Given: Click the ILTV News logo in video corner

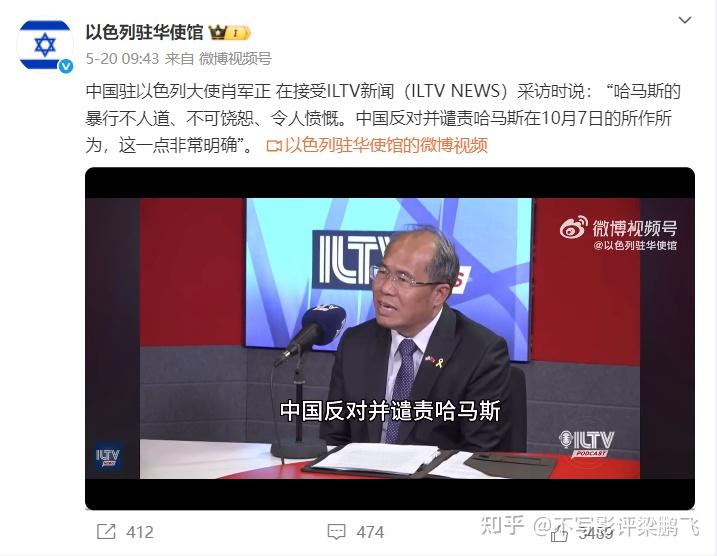Looking at the screenshot, I should (x=108, y=456).
